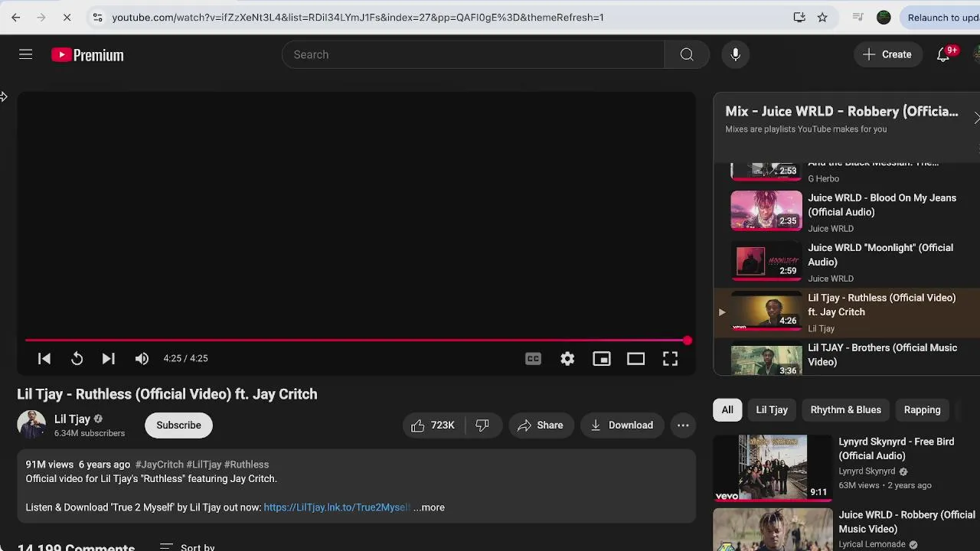980x551 pixels.
Task: Select the All filter chip
Action: (x=727, y=409)
